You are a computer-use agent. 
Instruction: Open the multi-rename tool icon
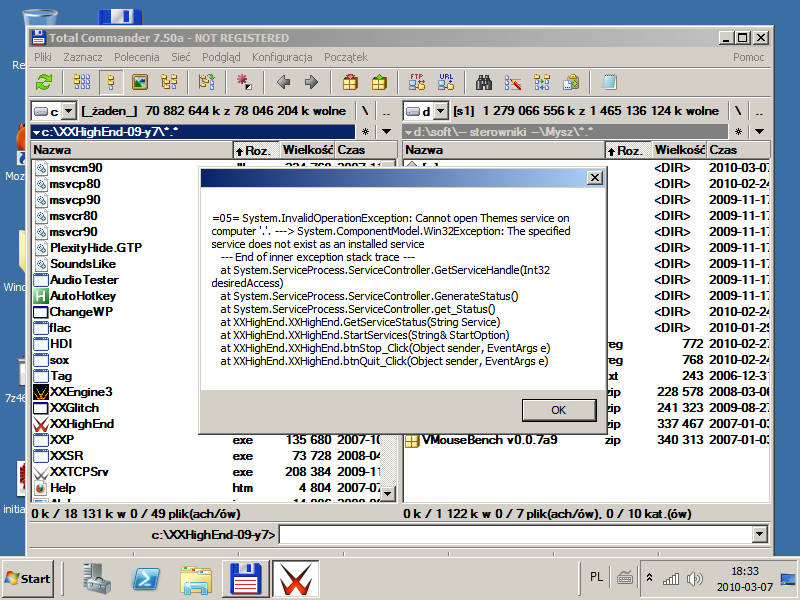(x=513, y=82)
